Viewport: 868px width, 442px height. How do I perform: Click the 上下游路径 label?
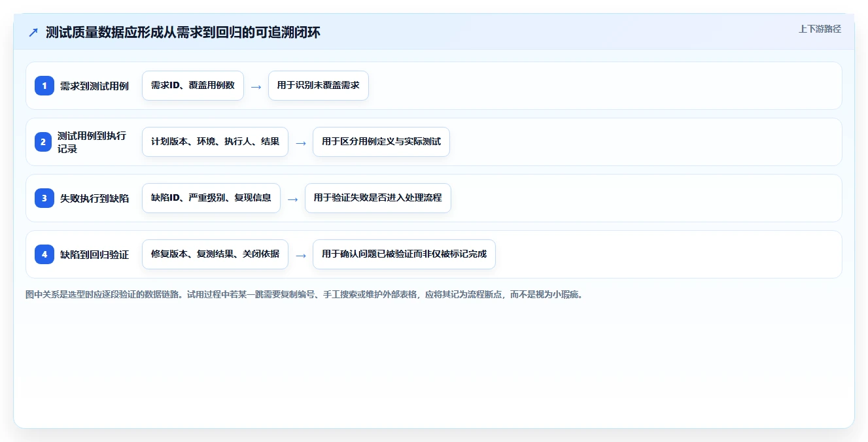820,29
